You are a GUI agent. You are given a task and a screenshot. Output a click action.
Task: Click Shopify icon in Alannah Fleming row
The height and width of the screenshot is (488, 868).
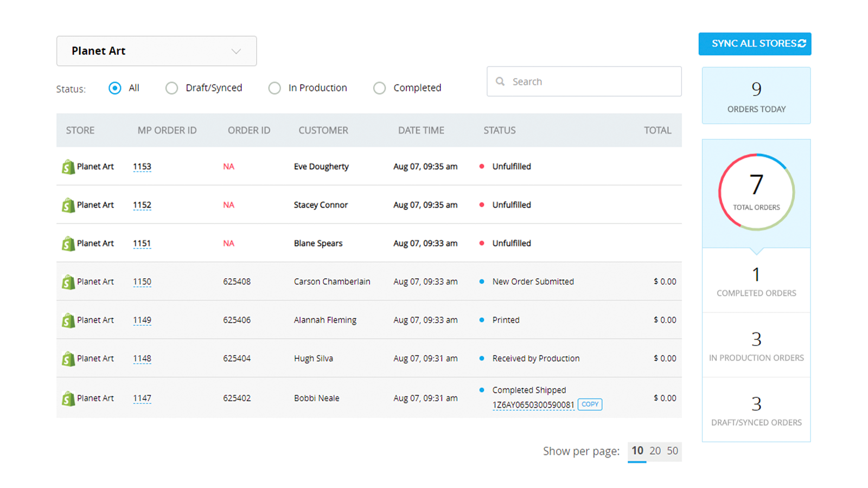68,320
